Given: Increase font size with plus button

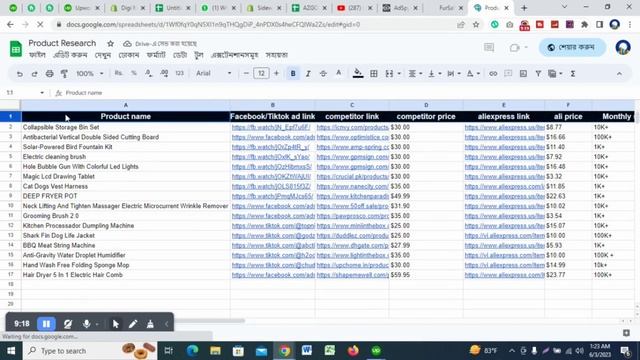Looking at the screenshot, I should 276,73.
